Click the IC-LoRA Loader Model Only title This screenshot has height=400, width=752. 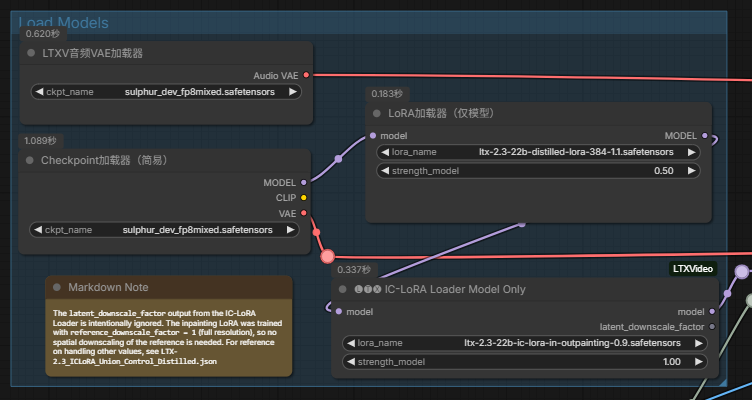point(440,289)
